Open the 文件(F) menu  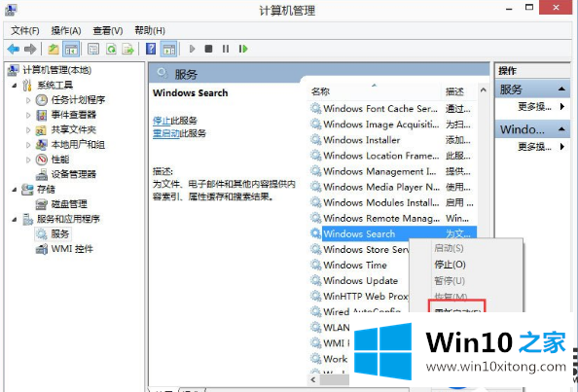click(24, 30)
